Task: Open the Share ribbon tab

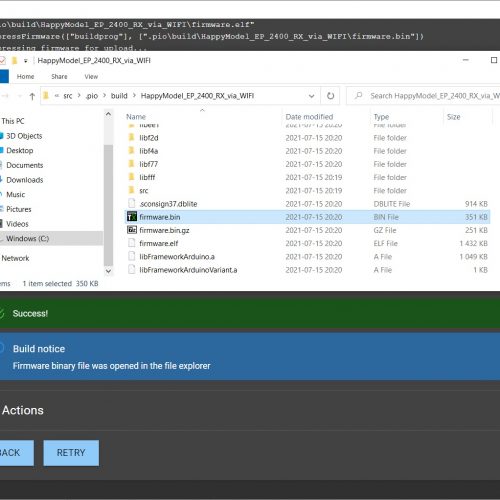Action: tap(59, 76)
